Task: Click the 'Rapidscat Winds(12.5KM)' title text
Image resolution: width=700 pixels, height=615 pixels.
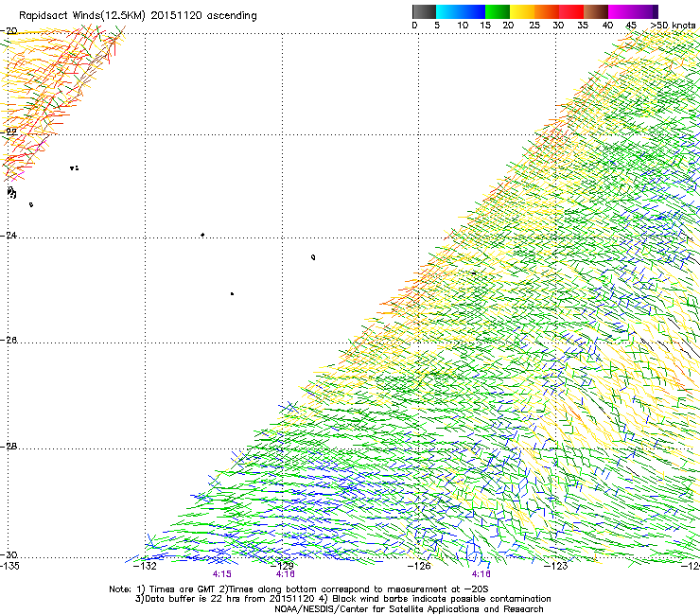Action: click(82, 16)
